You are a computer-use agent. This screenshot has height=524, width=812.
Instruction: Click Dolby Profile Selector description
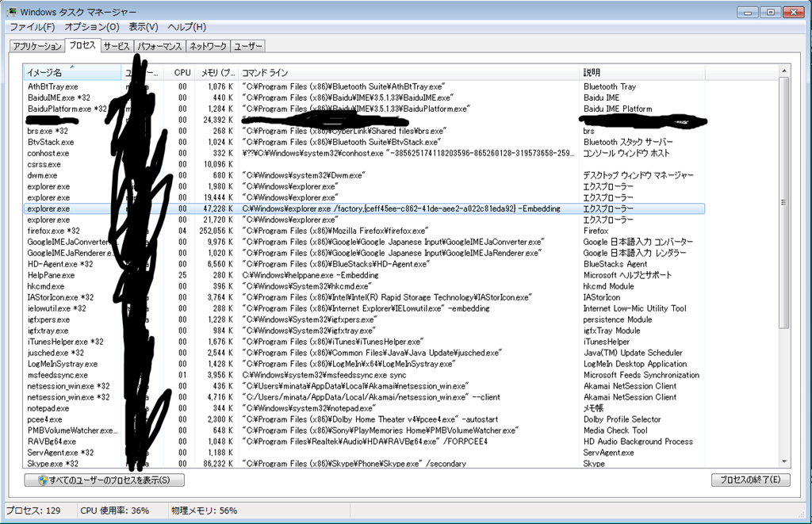(x=622, y=419)
